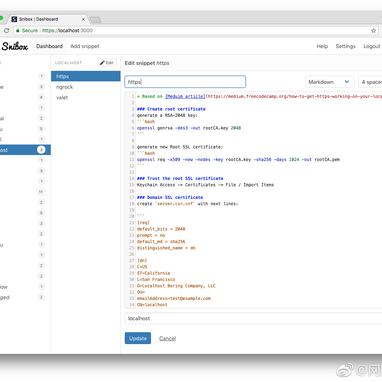Click '### Domain SSL certificate' heading line

[170, 198]
